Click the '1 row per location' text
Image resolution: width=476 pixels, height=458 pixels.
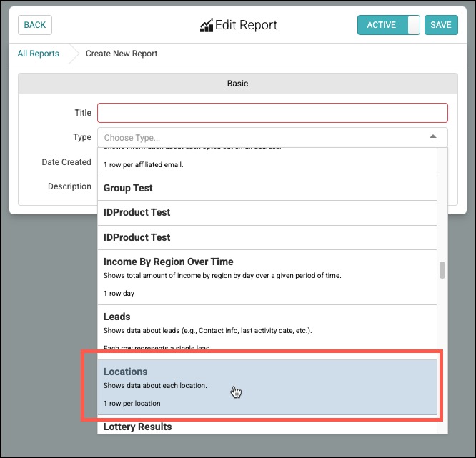tap(132, 404)
